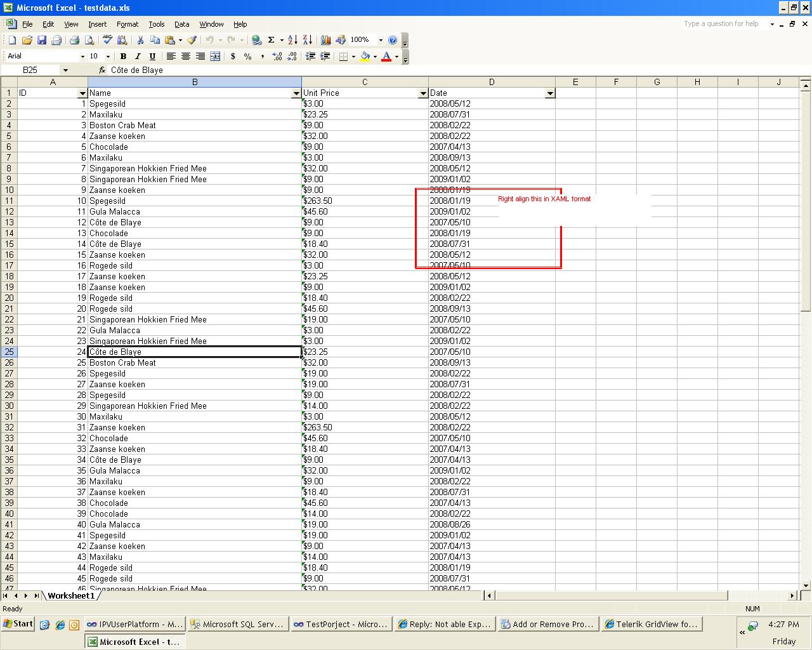Toggle Align Left for the cell
This screenshot has width=812, height=650.
171,56
